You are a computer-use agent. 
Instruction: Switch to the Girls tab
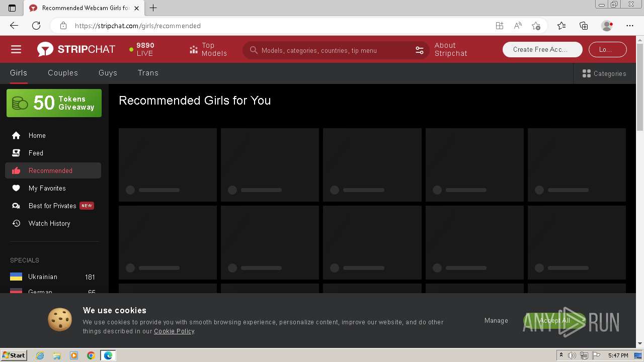pos(19,73)
